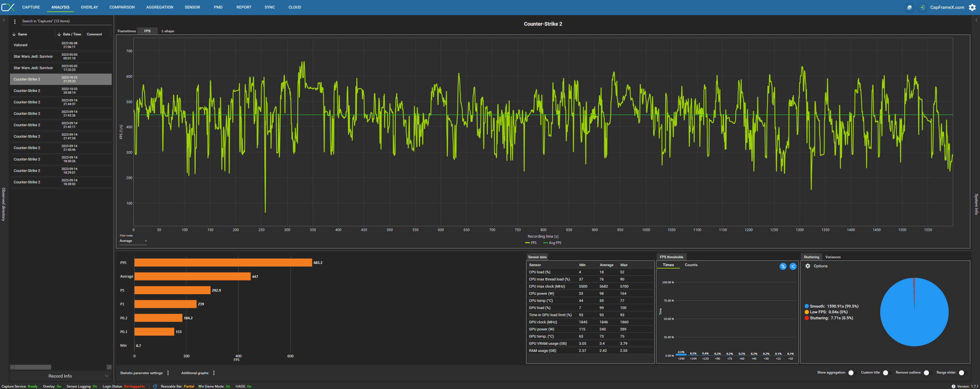
Task: Open the screenshot gallery icon in header
Action: click(909, 7)
